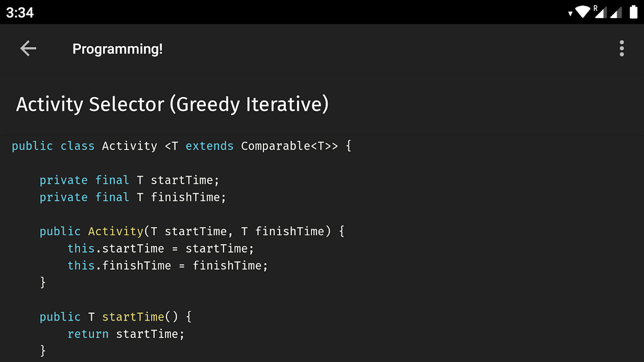Click the T finishTime constructor parameter
Viewport: 644px width, 362px height.
[283, 231]
